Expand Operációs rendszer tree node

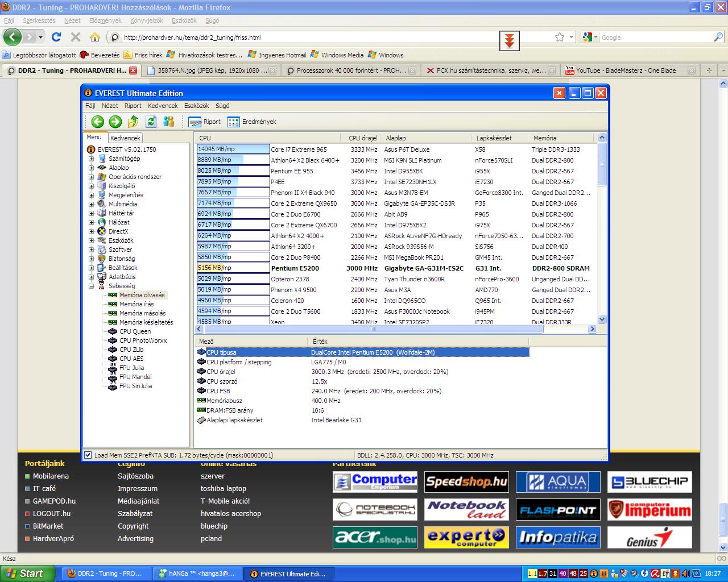[x=91, y=177]
